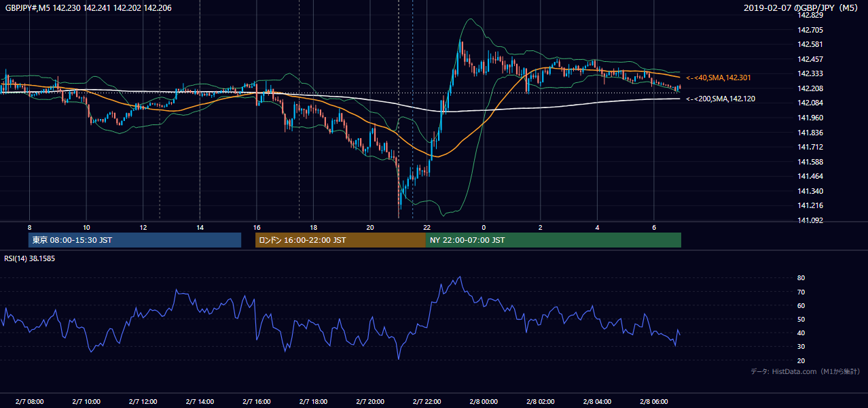This screenshot has width=868, height=408.
Task: Click price axis label 142.829
Action: point(810,15)
